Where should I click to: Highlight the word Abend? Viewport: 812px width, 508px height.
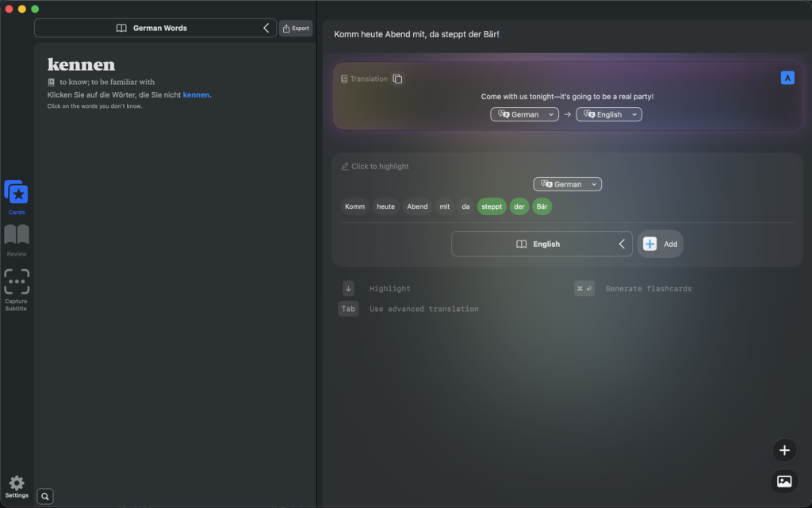pos(417,207)
